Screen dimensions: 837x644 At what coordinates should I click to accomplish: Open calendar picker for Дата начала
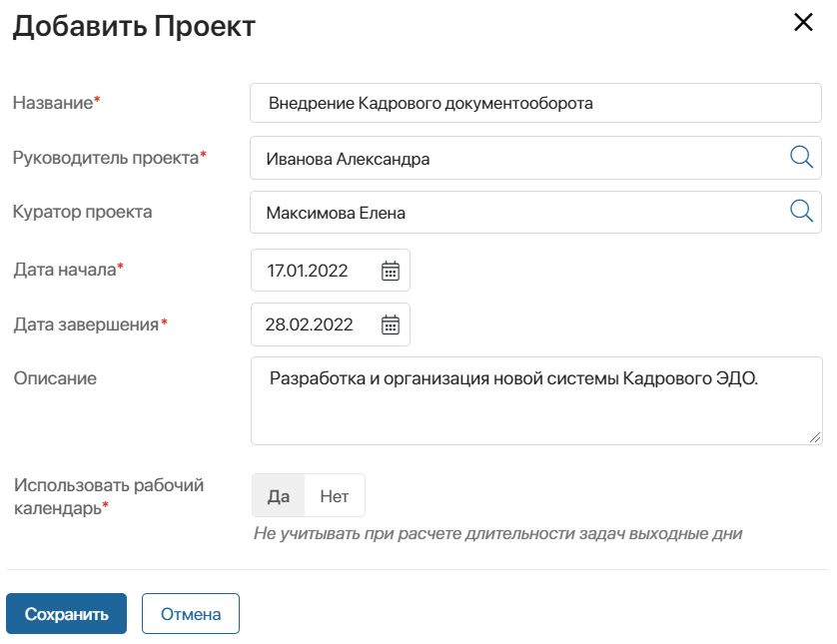tap(391, 271)
